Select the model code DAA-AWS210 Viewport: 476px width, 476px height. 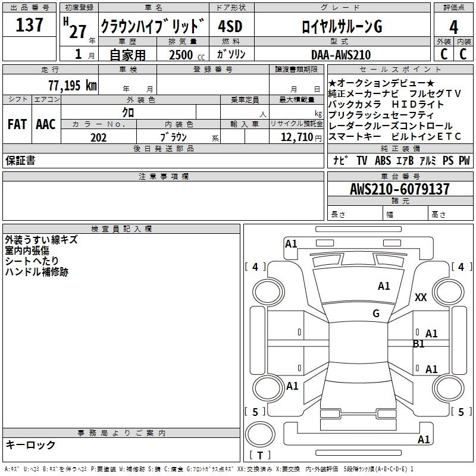click(x=340, y=55)
